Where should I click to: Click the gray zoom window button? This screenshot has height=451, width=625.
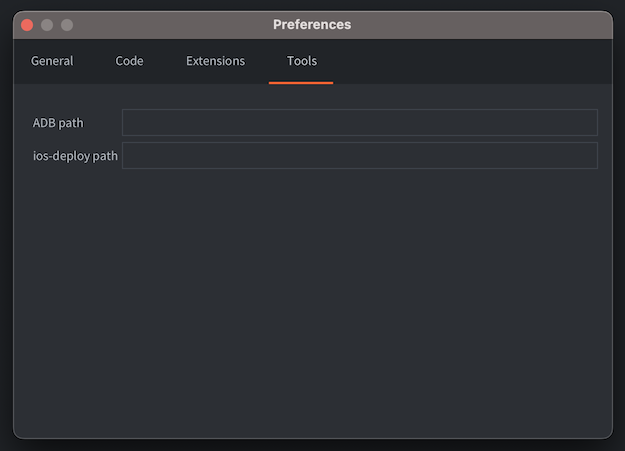(x=67, y=25)
